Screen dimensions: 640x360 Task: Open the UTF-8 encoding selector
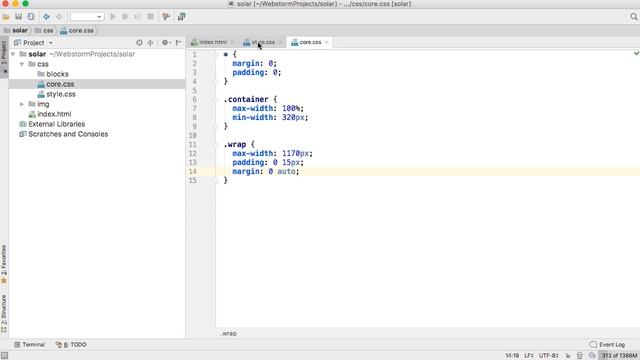(x=548, y=356)
